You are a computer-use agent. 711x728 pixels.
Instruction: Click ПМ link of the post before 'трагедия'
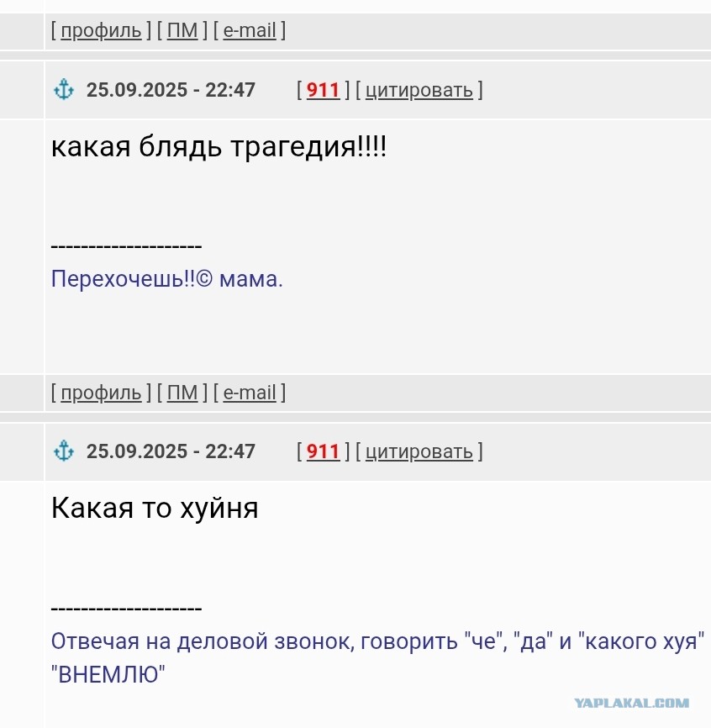click(x=182, y=30)
